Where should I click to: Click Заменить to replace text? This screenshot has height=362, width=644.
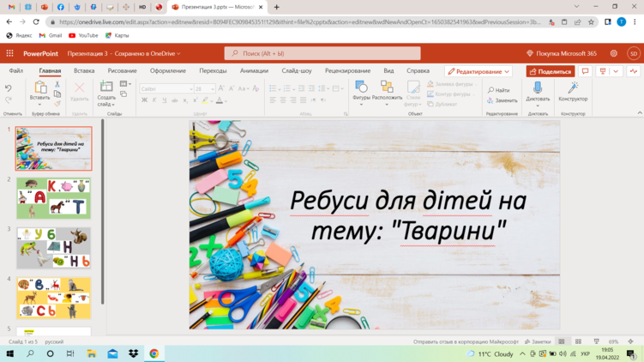click(x=503, y=100)
